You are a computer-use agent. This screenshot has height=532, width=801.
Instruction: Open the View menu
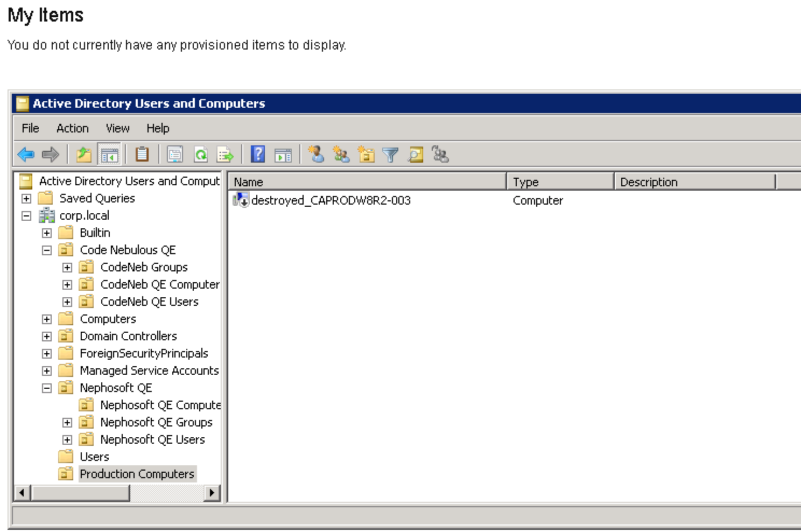point(117,128)
